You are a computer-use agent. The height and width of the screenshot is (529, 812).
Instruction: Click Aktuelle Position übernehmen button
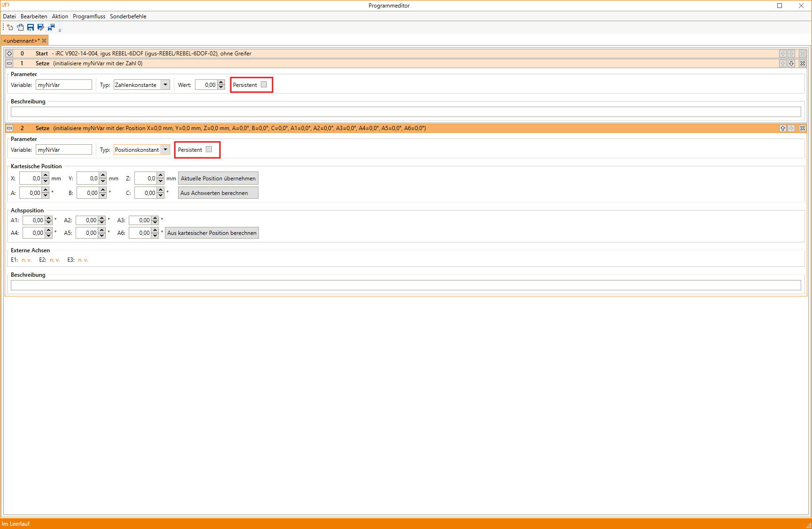tap(218, 179)
